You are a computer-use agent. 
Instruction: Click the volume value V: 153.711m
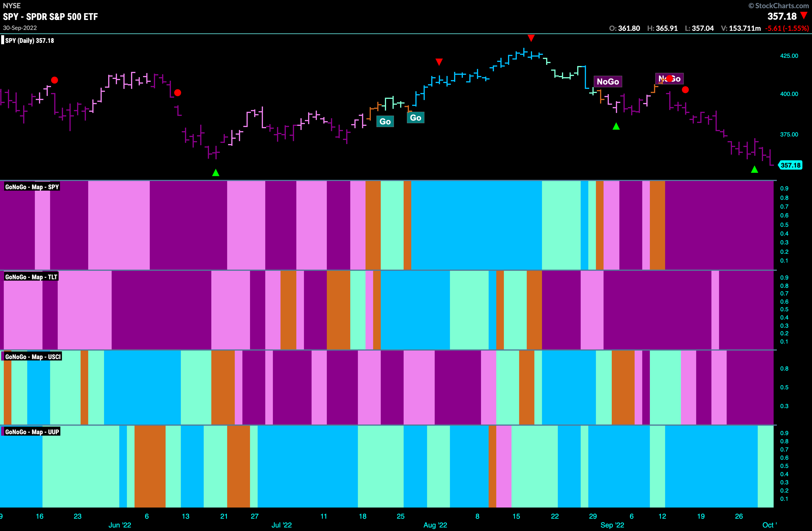tap(741, 28)
